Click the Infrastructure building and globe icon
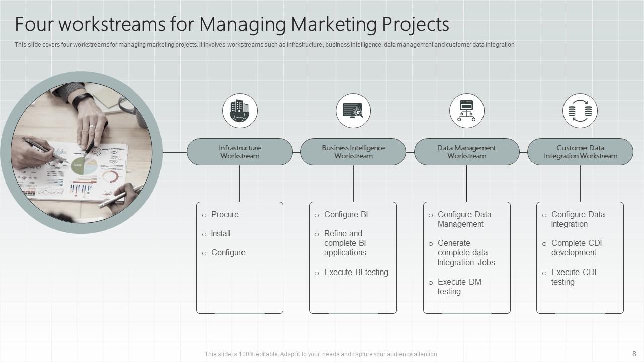This screenshot has height=362, width=644. click(240, 111)
